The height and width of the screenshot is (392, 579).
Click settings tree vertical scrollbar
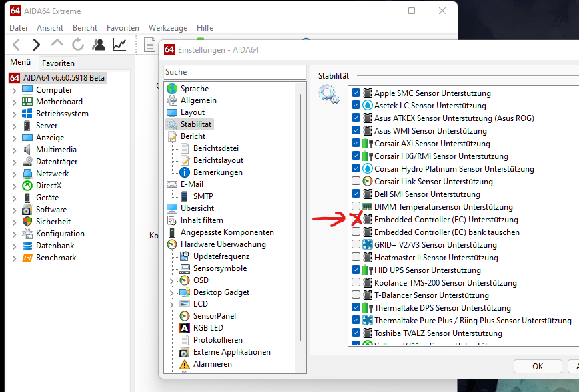(x=301, y=217)
